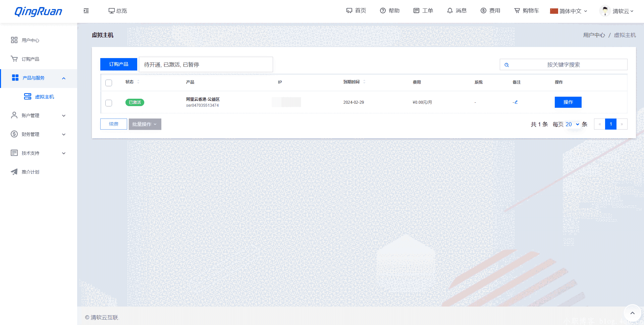Expand 财务管理 sidebar section

pyautogui.click(x=39, y=134)
